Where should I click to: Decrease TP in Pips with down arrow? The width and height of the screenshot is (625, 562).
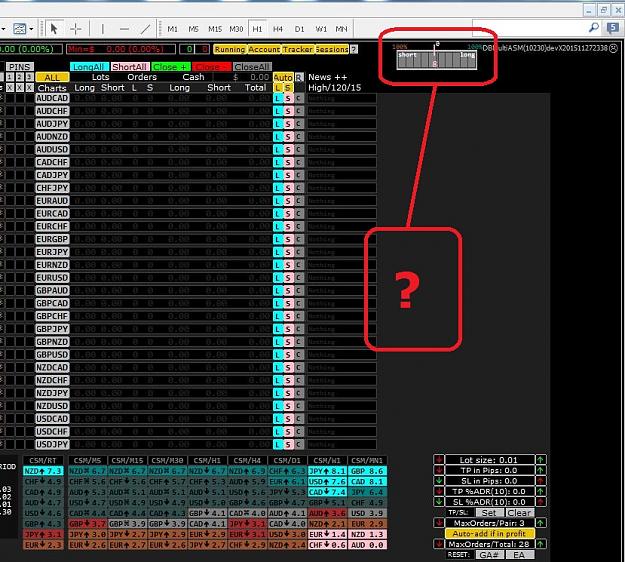[439, 470]
